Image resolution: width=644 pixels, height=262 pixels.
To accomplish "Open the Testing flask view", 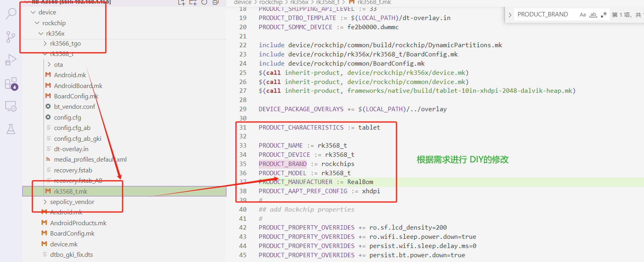I will [x=11, y=129].
